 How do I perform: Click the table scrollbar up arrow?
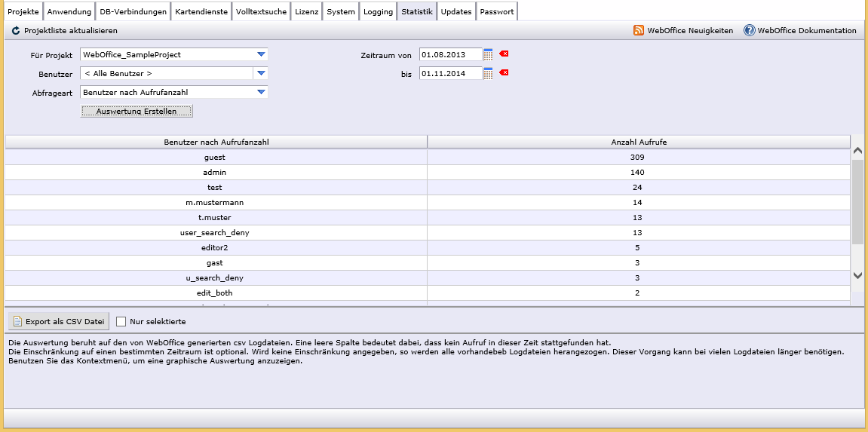[x=857, y=151]
